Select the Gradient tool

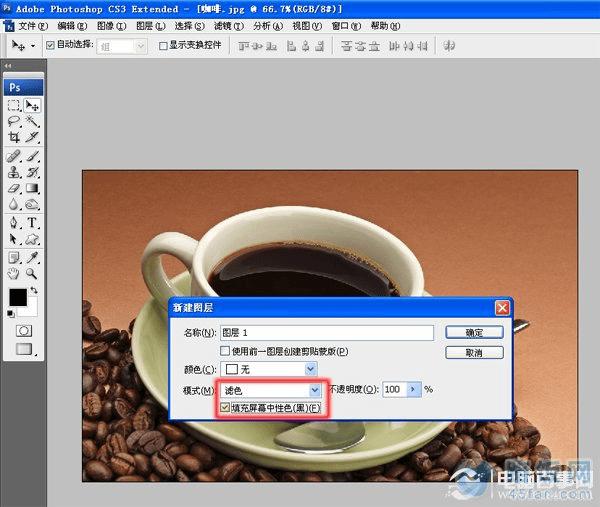click(x=33, y=188)
